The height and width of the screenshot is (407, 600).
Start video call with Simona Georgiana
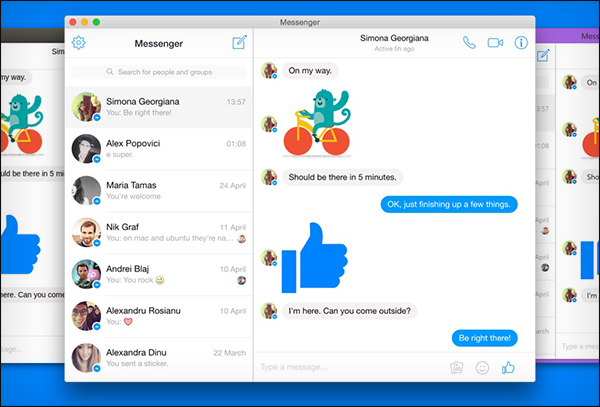(x=495, y=42)
